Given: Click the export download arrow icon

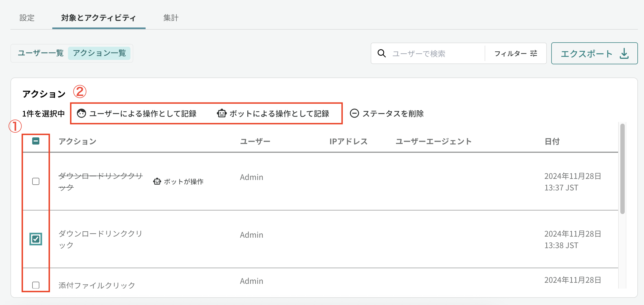Looking at the screenshot, I should click(x=624, y=54).
